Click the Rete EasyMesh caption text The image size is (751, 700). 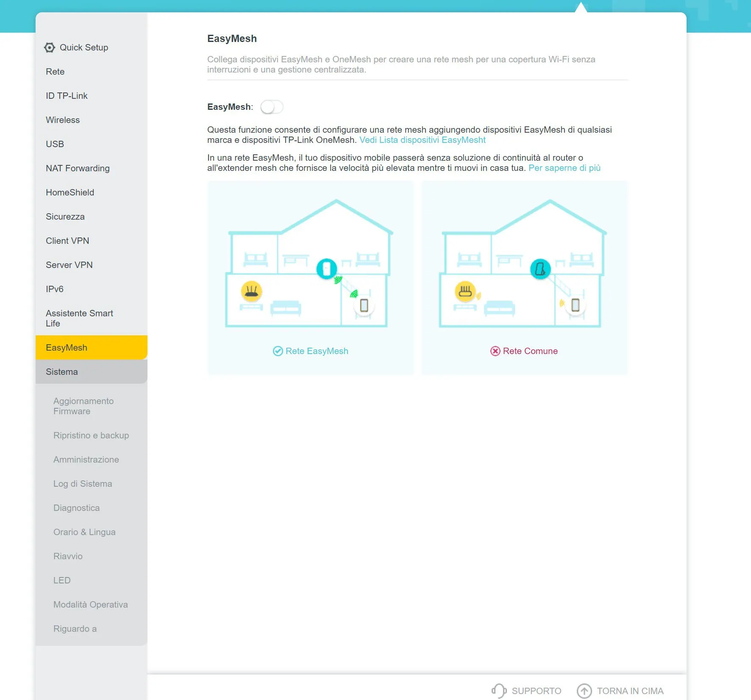pos(317,351)
